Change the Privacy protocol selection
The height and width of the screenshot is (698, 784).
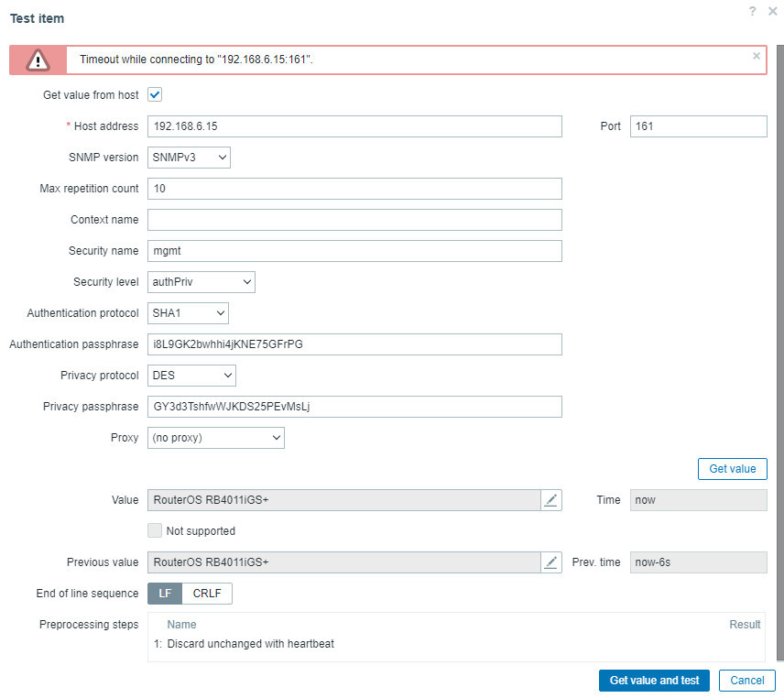tap(191, 376)
